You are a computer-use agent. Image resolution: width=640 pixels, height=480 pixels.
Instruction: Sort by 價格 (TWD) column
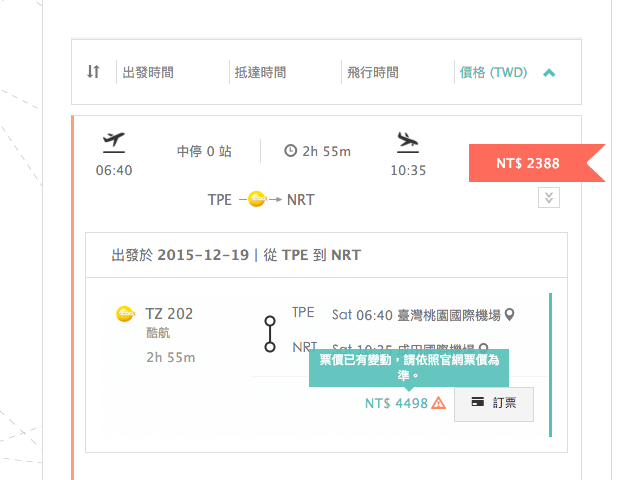(493, 72)
